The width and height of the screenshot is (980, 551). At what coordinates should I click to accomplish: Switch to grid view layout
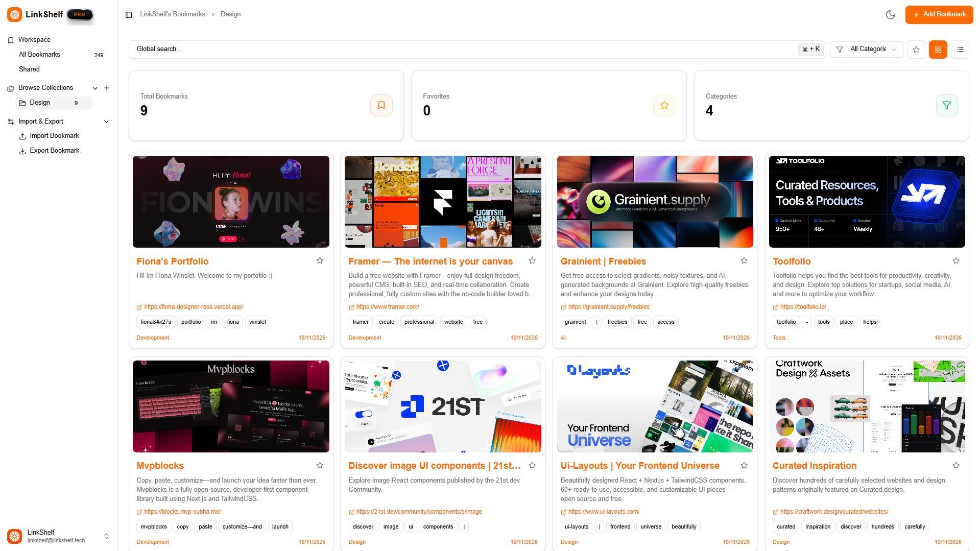938,50
